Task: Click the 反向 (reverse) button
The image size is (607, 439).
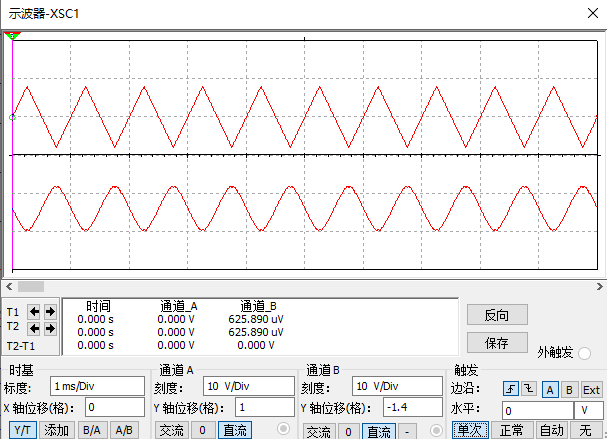Action: [x=497, y=315]
